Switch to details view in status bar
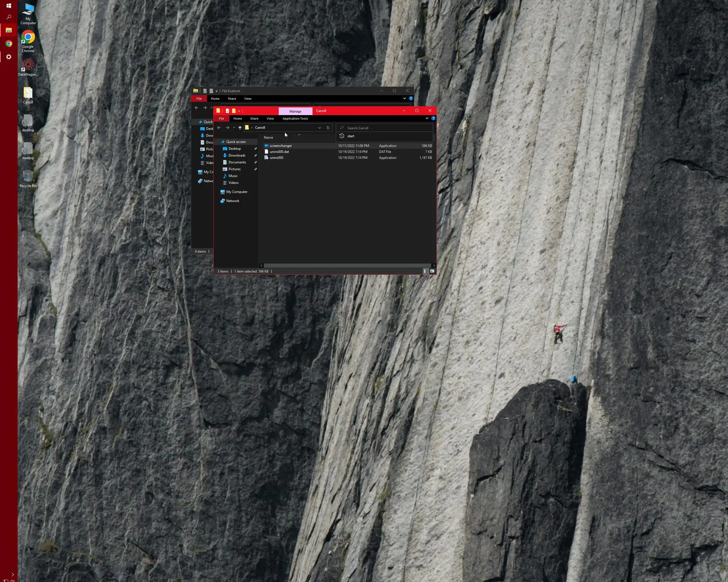Viewport: 728px width, 582px height. (425, 271)
